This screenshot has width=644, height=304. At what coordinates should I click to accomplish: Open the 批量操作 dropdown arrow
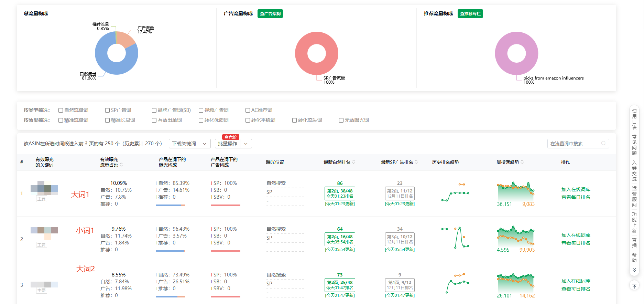tap(246, 144)
